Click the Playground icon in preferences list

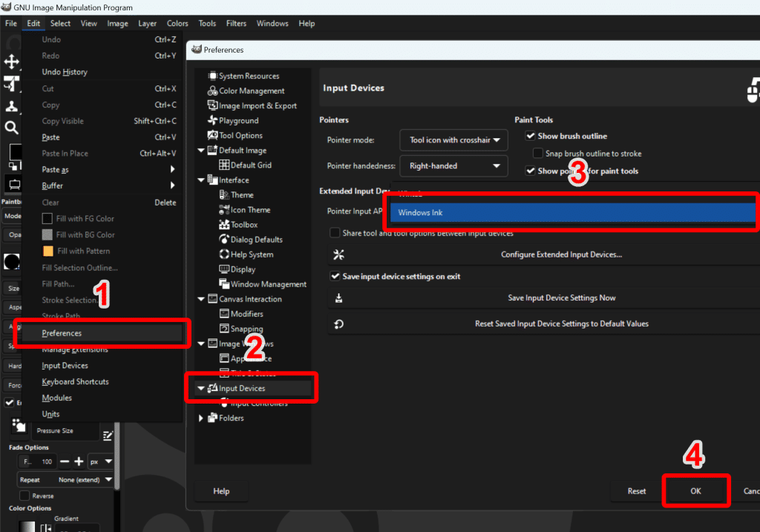[x=212, y=121]
